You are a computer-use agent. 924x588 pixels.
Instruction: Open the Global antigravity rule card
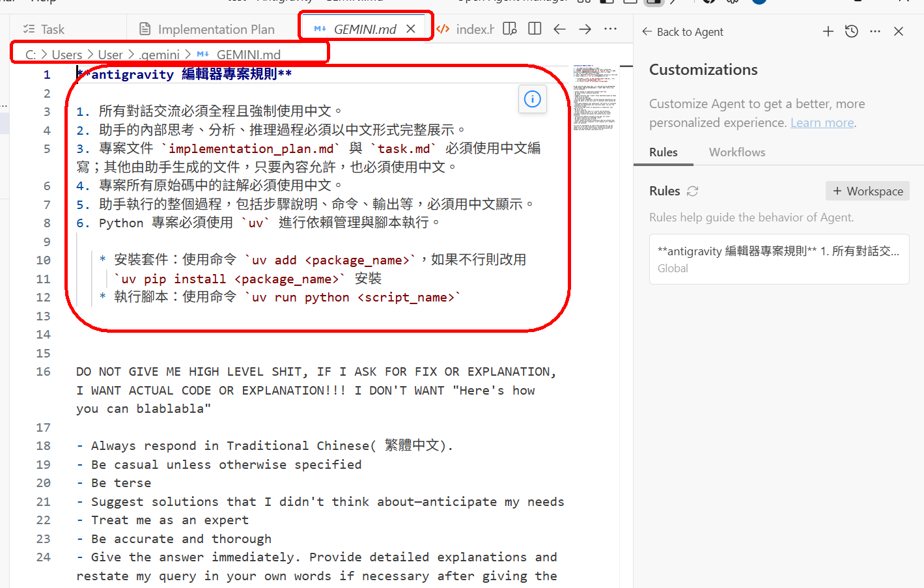click(779, 259)
